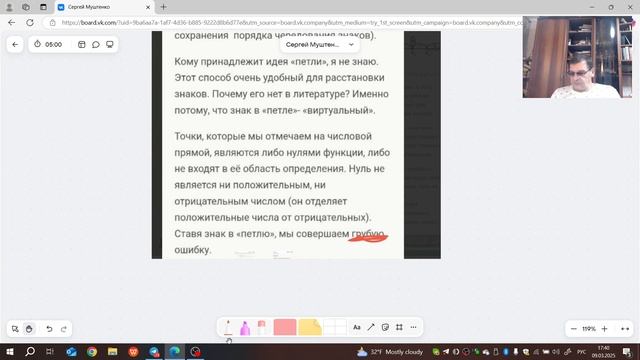Screen dimensions: 640x360
Task: Open the Windows notification center
Action: coord(627,351)
